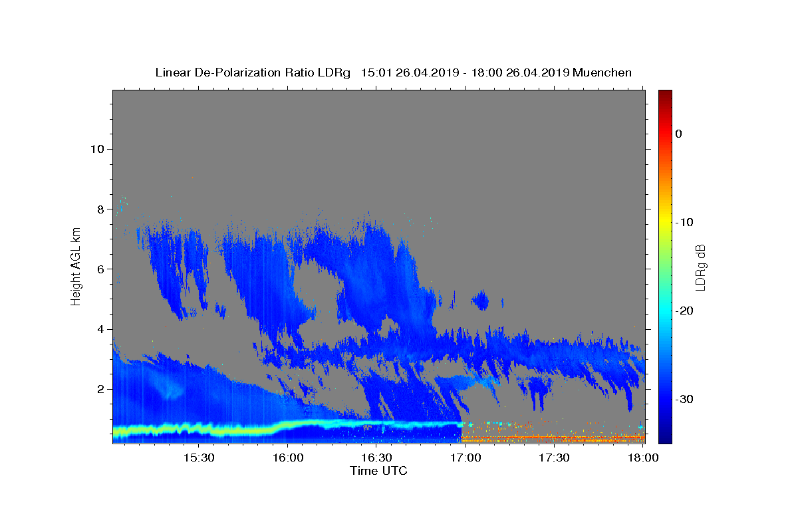798x532 pixels.
Task: Click the colorbar tick label 0
Action: click(x=678, y=134)
